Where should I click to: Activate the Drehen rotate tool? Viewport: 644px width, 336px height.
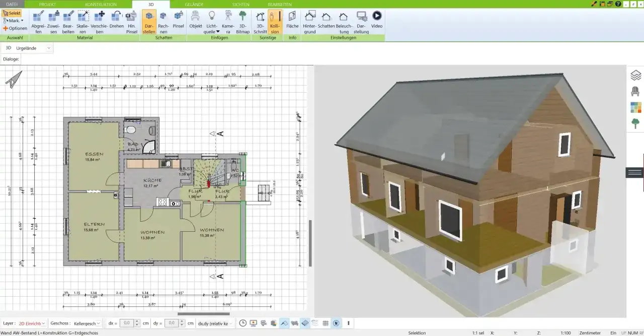point(117,20)
